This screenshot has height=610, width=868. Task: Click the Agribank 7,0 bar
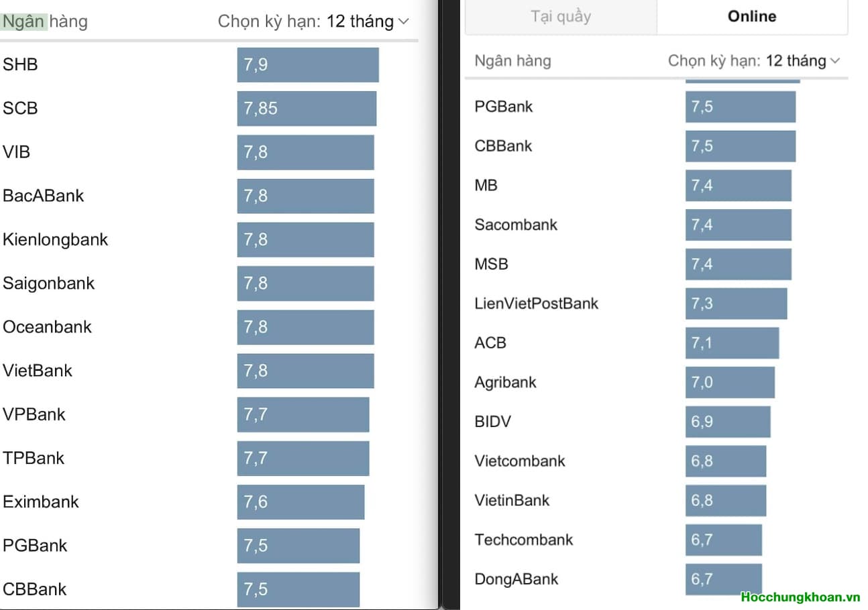730,383
